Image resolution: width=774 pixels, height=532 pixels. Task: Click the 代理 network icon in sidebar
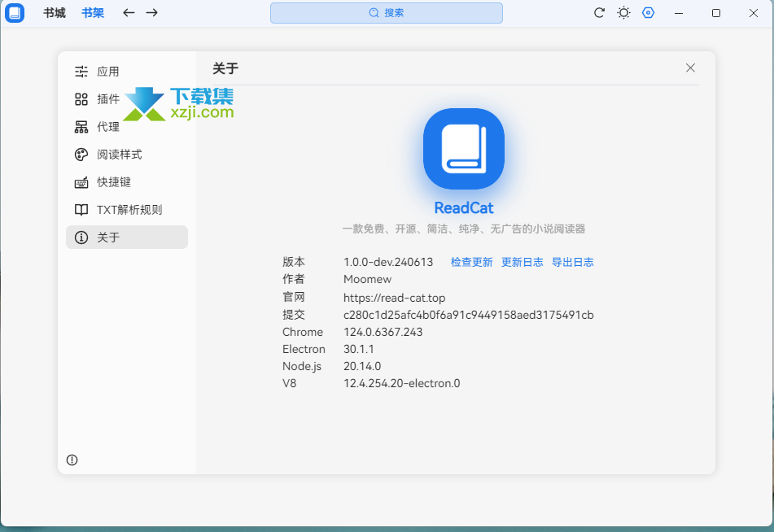click(x=81, y=127)
